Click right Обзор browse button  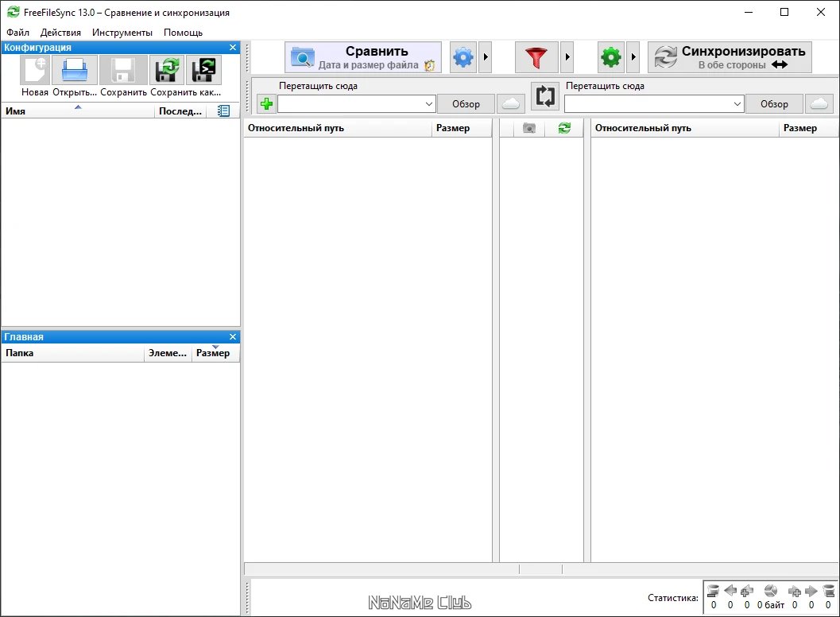point(774,104)
